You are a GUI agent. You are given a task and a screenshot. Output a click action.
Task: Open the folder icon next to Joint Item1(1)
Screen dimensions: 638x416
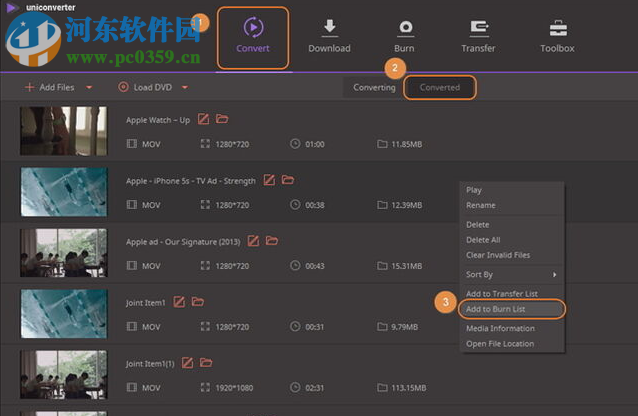pos(206,362)
